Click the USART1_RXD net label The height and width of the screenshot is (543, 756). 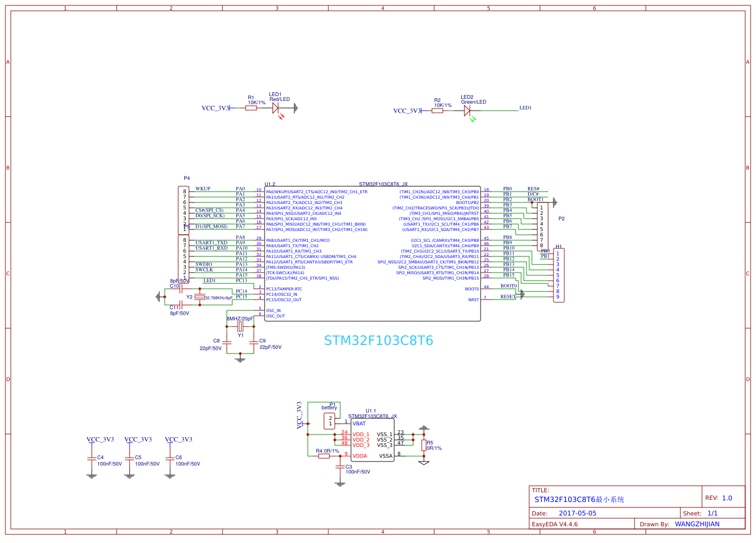click(x=212, y=248)
